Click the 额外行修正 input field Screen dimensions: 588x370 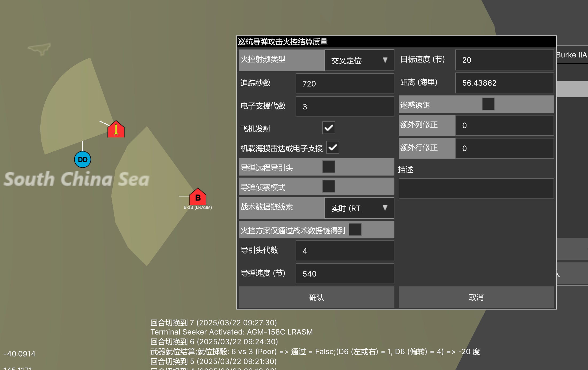pos(504,148)
